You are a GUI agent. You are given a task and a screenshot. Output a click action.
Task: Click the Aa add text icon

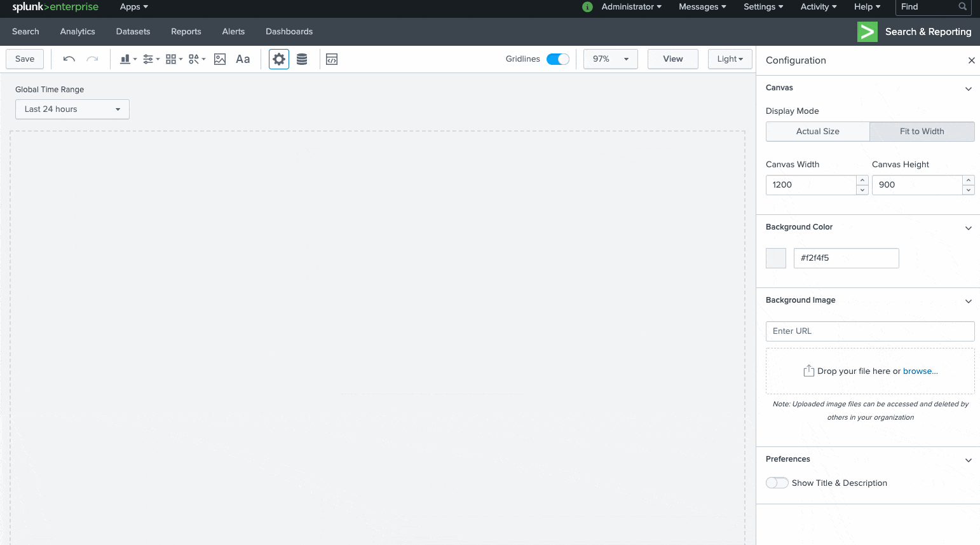point(243,59)
